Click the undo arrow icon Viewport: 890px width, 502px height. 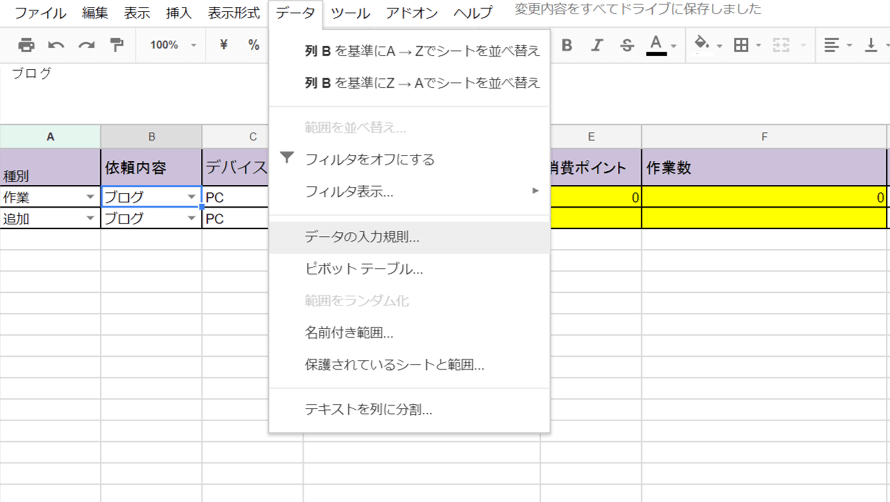pyautogui.click(x=56, y=45)
